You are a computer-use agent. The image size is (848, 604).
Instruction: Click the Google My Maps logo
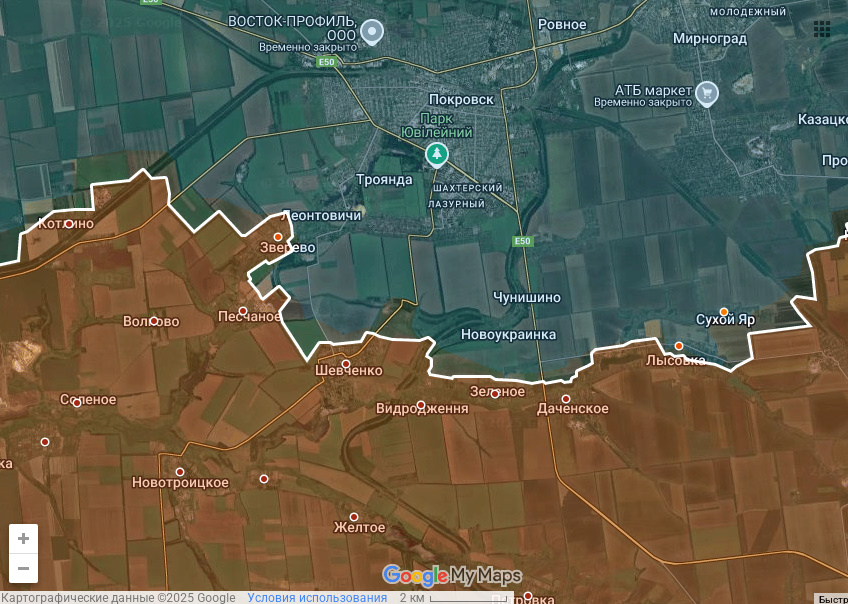click(452, 575)
